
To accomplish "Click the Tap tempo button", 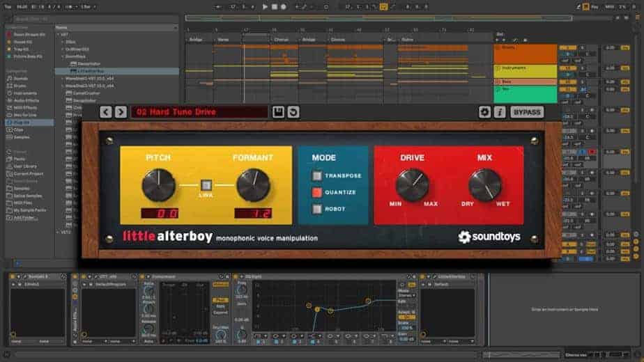I will tap(8, 6).
